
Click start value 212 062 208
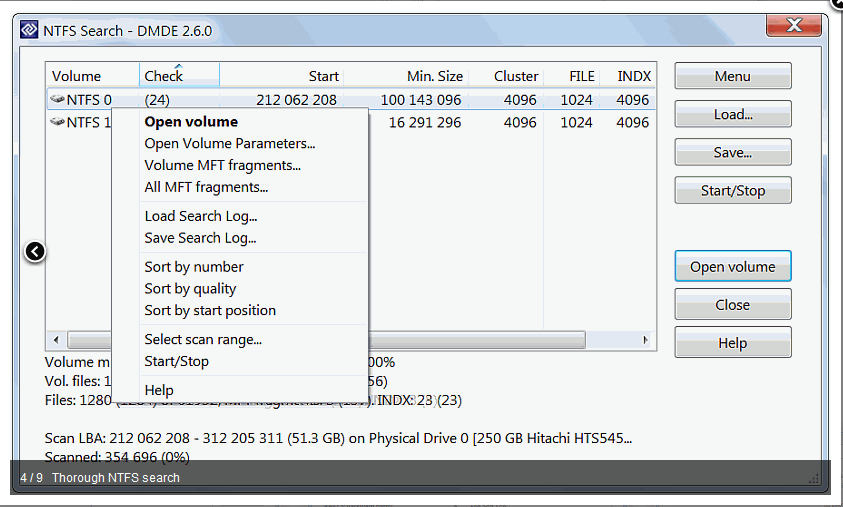point(296,100)
